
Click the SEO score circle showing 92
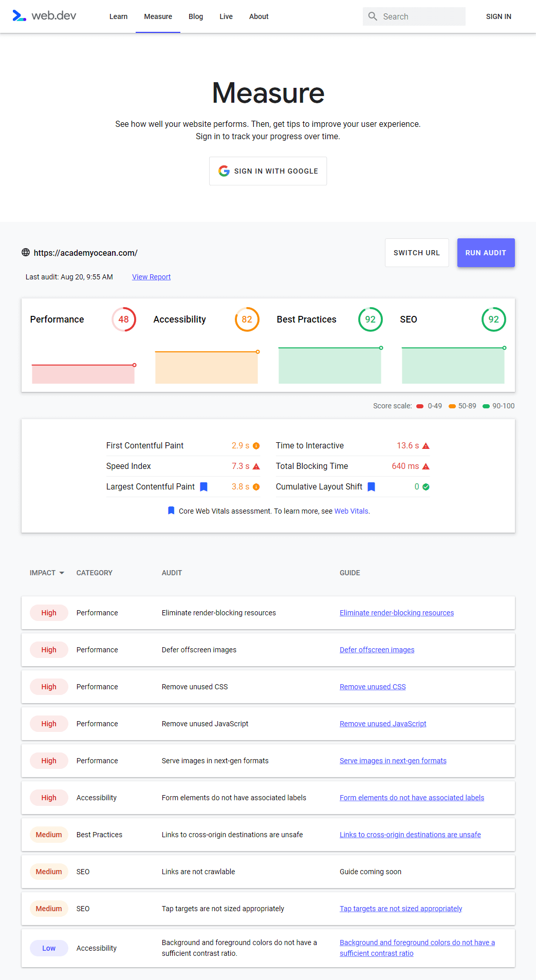click(x=493, y=319)
